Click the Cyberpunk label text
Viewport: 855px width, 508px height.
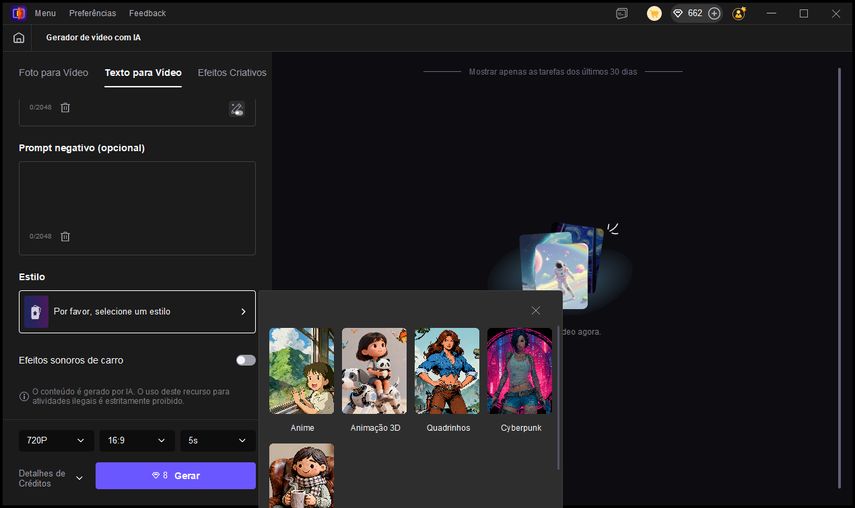pyautogui.click(x=521, y=428)
